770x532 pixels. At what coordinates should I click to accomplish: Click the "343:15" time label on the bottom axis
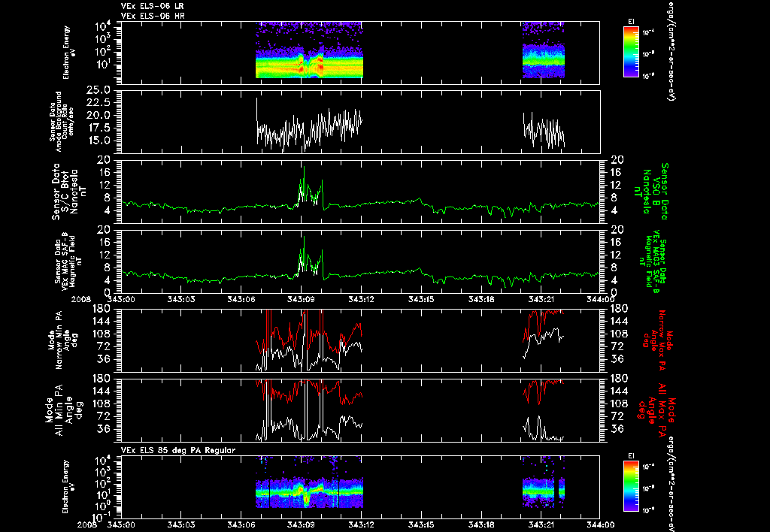pyautogui.click(x=421, y=524)
